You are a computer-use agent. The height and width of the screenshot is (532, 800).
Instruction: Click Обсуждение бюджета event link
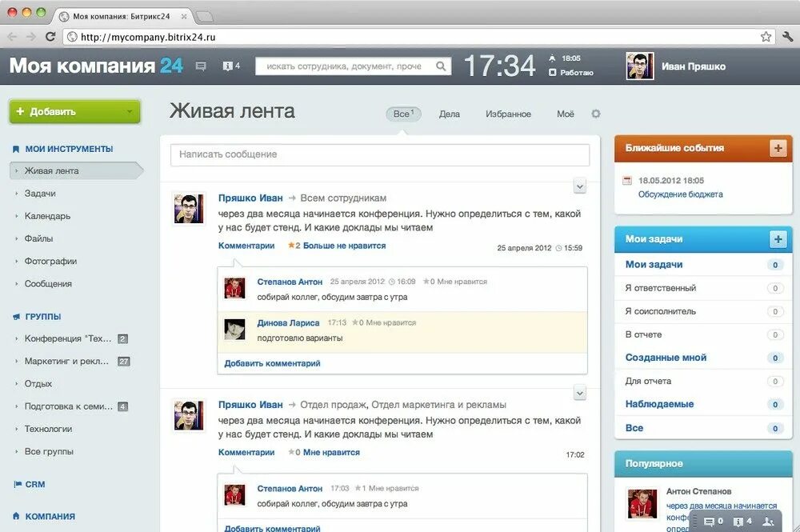tap(680, 194)
